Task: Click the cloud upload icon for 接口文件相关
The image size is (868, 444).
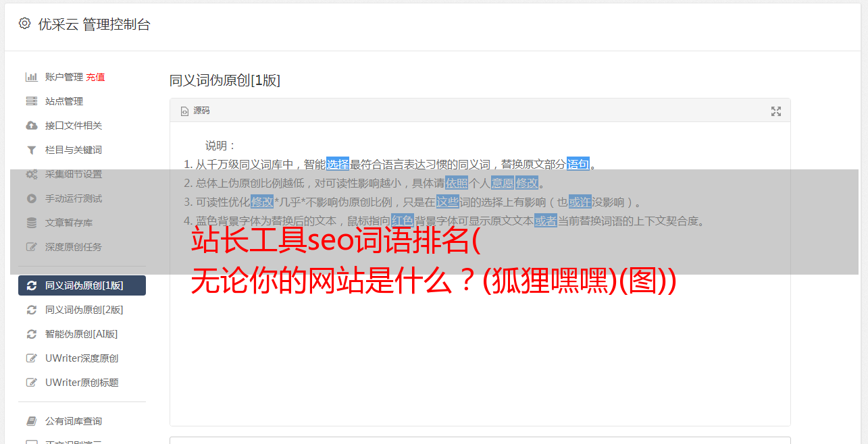Action: coord(32,126)
